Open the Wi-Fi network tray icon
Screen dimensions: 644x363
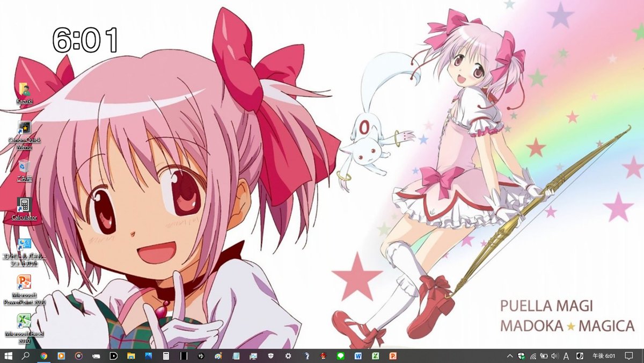tap(533, 356)
